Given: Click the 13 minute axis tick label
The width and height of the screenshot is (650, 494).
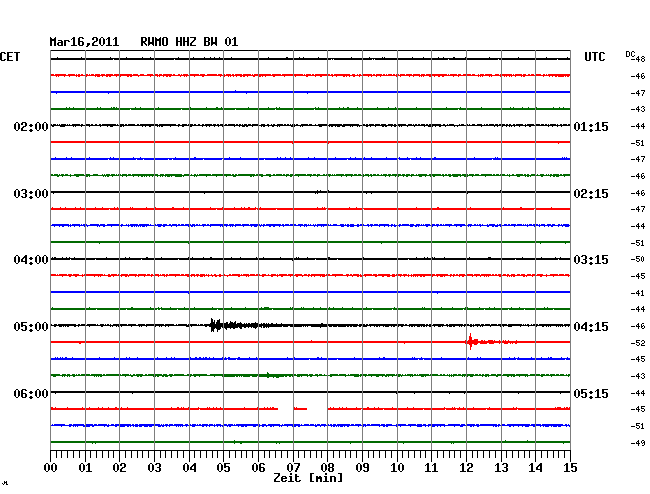Looking at the screenshot, I should coord(501,468).
